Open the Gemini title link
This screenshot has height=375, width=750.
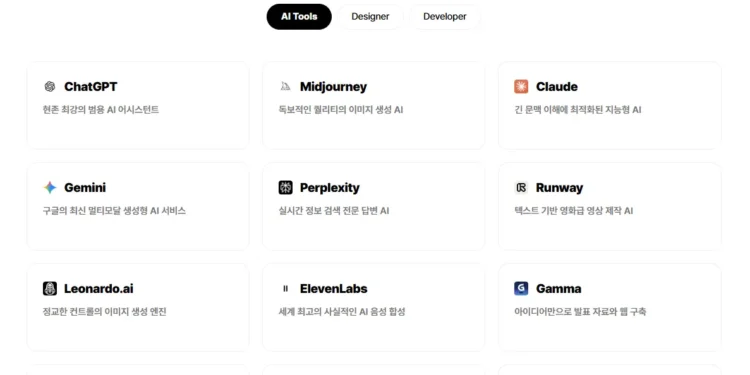point(85,188)
